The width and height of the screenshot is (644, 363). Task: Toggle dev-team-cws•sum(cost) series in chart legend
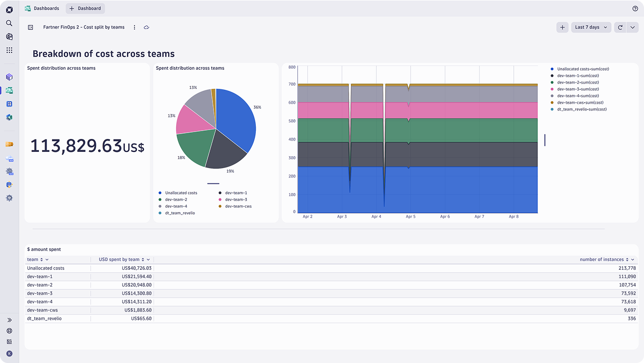tap(577, 103)
